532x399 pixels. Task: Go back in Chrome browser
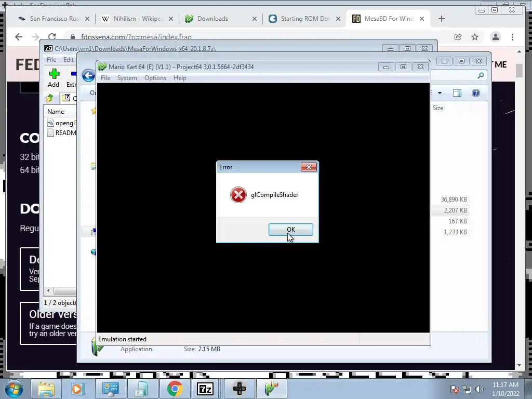(x=19, y=37)
